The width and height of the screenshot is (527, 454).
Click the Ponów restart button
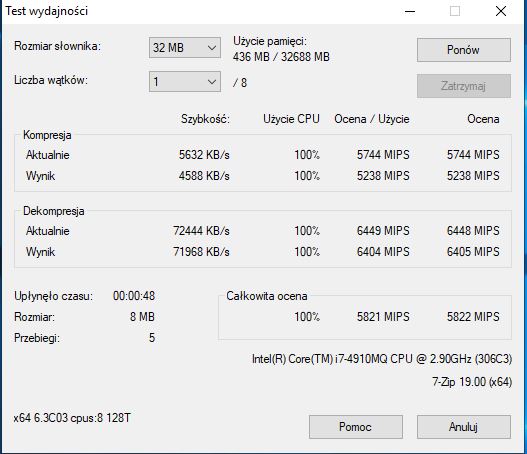[464, 50]
